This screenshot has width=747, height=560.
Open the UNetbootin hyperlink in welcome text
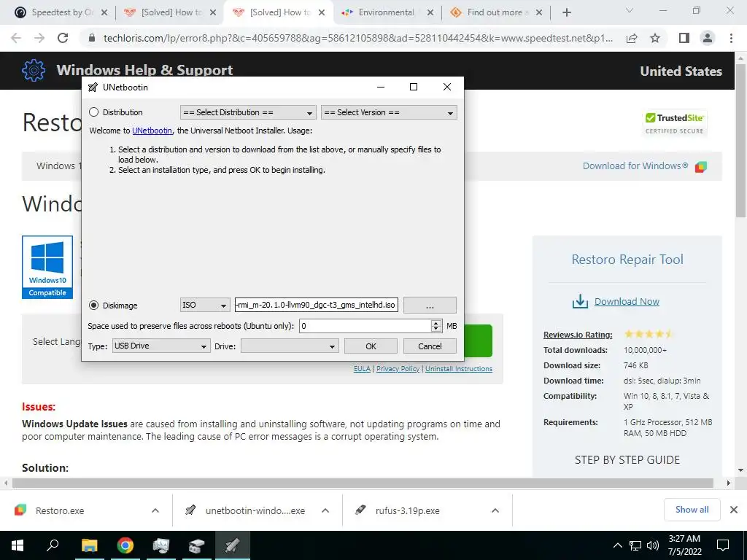click(x=152, y=131)
